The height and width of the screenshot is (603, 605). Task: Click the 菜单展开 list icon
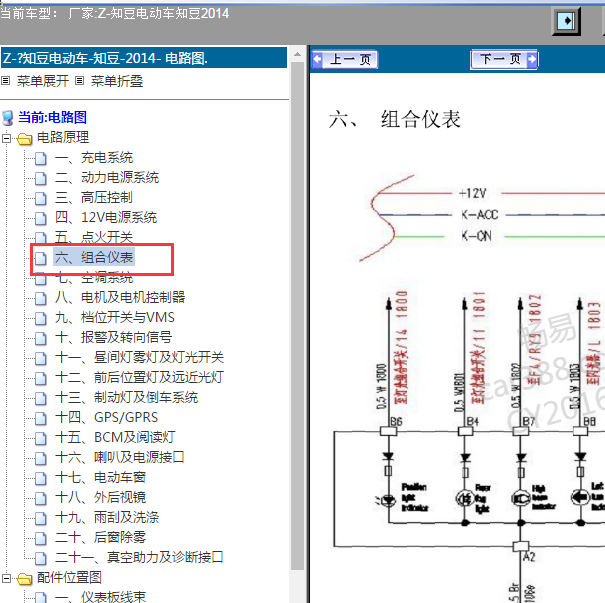click(x=5, y=81)
